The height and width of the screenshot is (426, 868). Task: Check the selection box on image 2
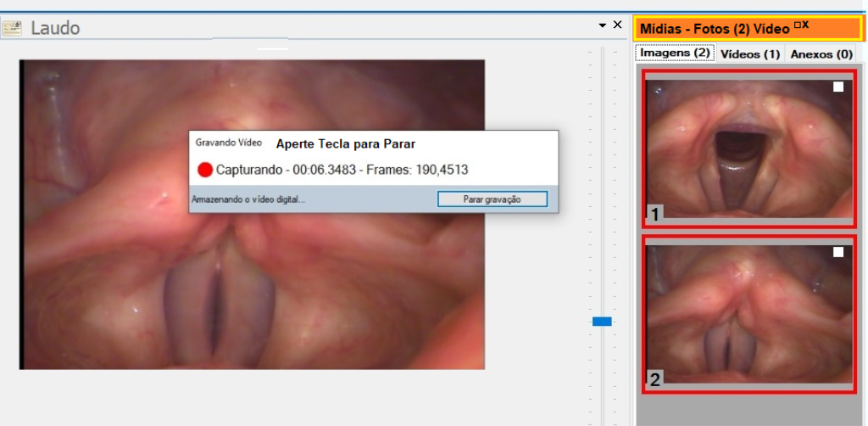[x=838, y=252]
